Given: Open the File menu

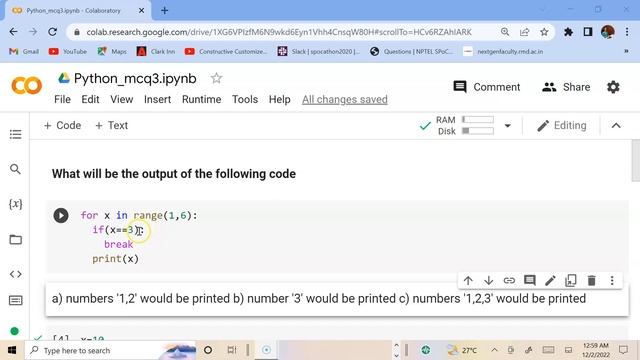Looking at the screenshot, I should click(x=62, y=99).
